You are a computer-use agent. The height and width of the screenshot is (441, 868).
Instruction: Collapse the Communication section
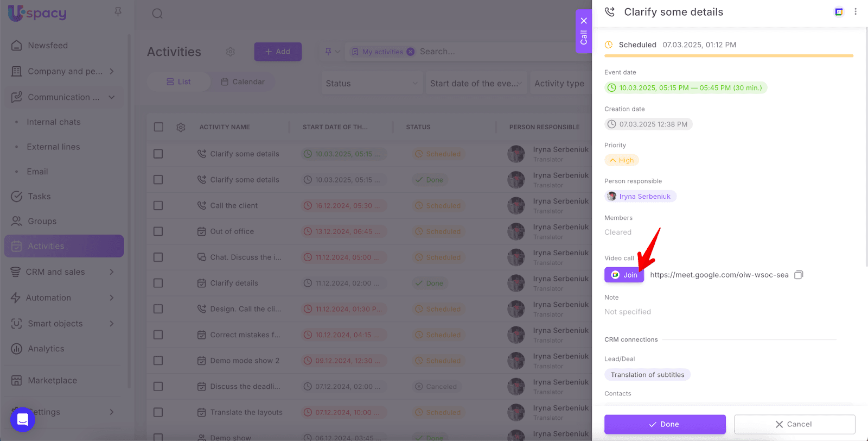(112, 97)
